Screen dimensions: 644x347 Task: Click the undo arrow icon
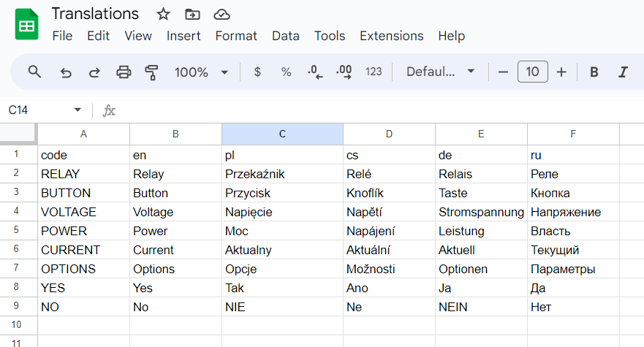[65, 72]
